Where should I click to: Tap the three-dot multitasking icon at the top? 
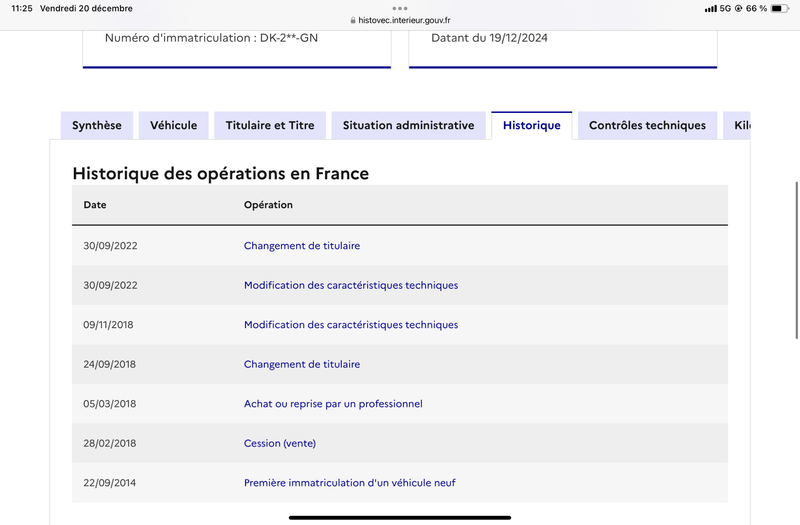(400, 8)
